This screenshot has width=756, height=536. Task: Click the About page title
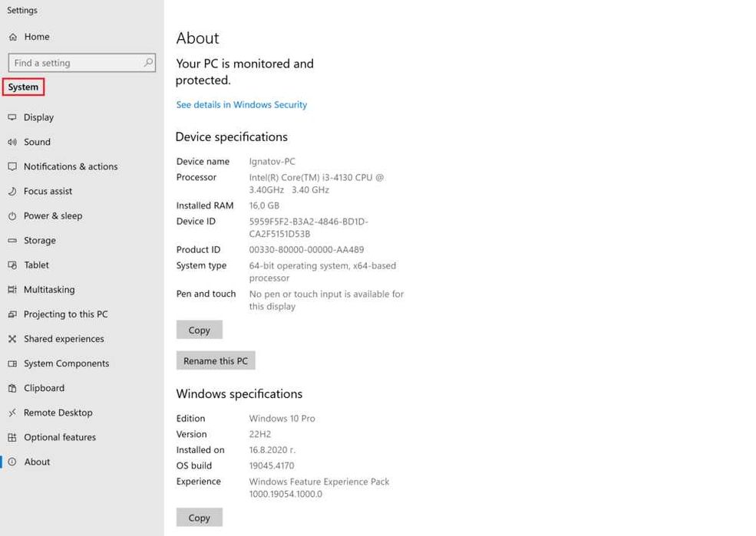coord(198,38)
